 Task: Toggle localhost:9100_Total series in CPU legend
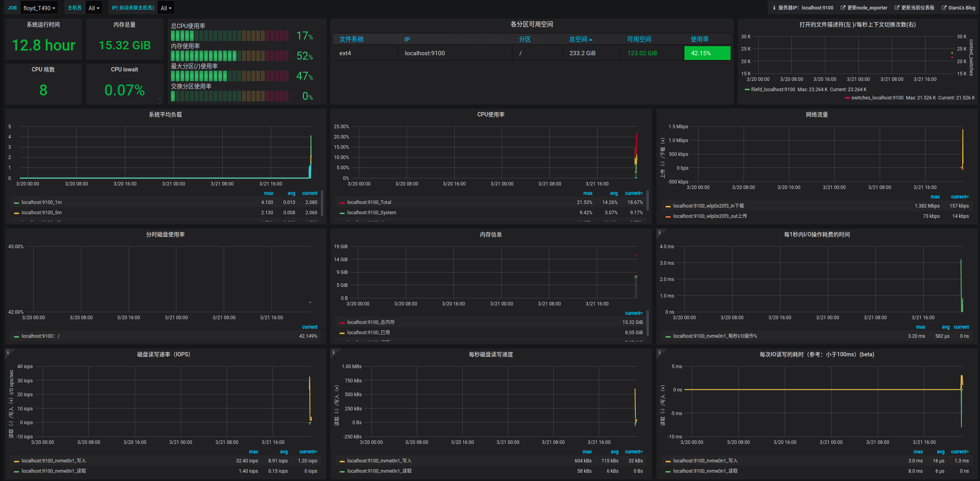coord(369,202)
